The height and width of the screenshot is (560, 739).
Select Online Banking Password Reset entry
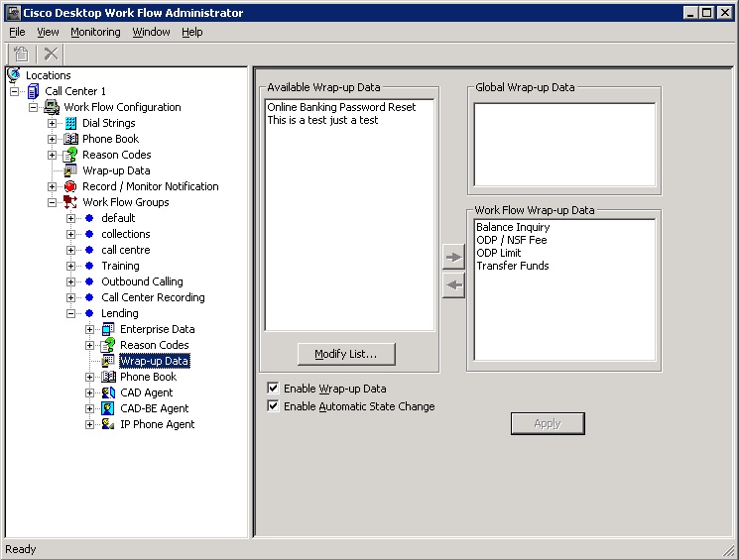coord(341,107)
